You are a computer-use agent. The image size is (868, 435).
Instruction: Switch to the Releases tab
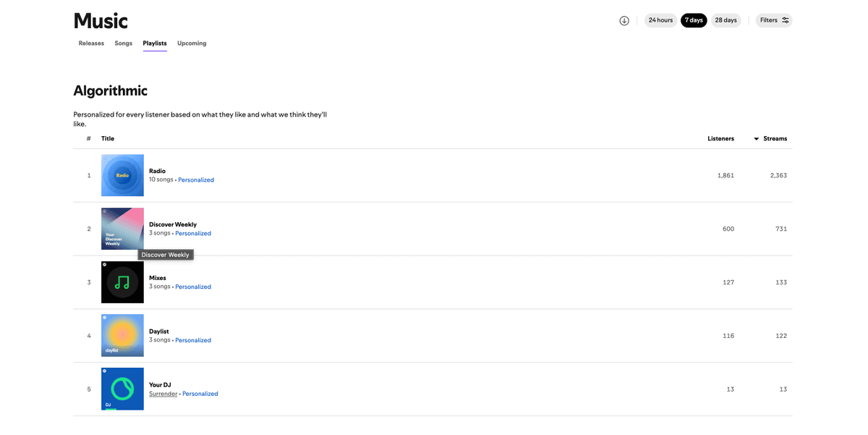click(91, 43)
